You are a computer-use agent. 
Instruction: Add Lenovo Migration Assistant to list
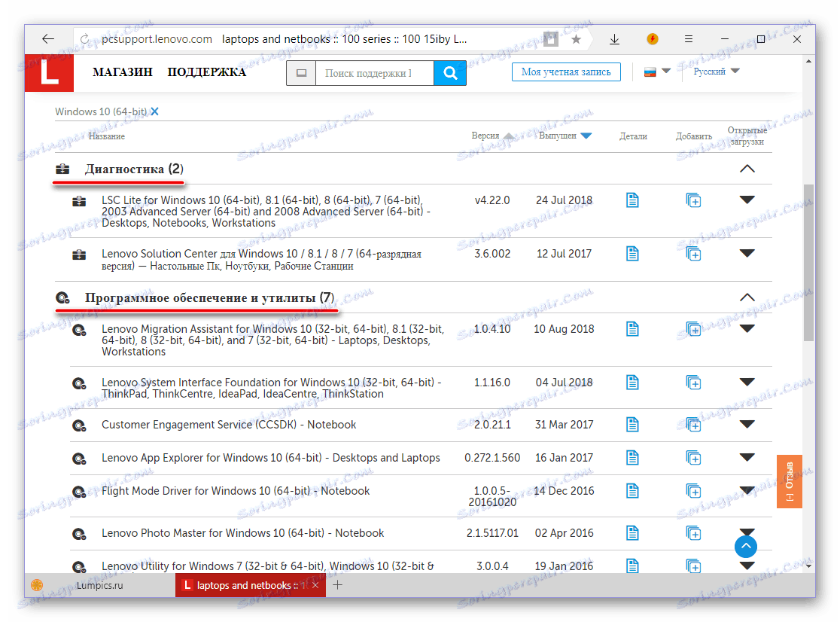(693, 329)
